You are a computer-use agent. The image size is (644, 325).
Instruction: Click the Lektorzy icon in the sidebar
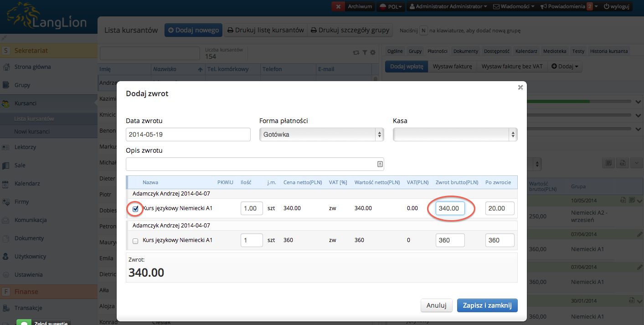click(6, 147)
